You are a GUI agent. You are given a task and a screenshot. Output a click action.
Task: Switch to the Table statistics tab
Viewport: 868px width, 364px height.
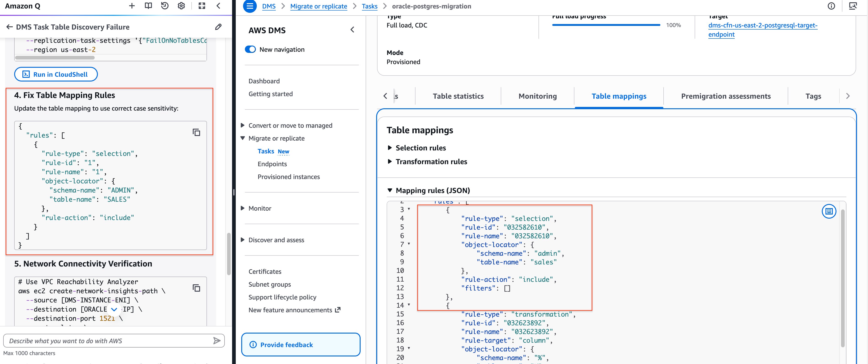(x=458, y=96)
